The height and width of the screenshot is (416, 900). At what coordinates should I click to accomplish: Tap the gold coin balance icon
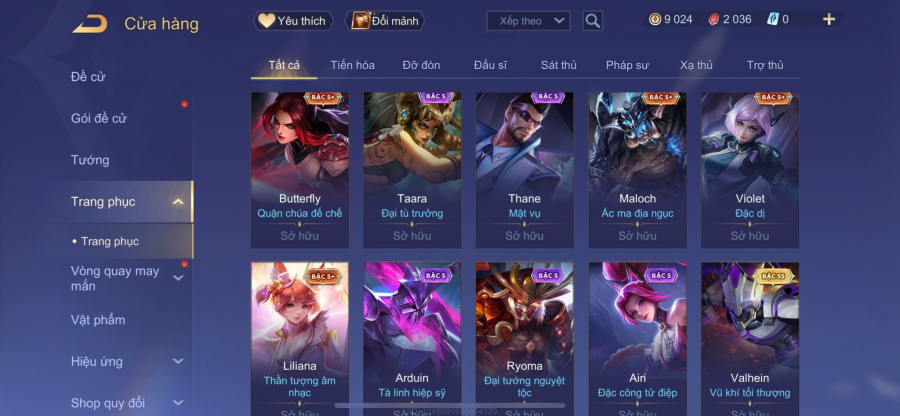[x=655, y=20]
